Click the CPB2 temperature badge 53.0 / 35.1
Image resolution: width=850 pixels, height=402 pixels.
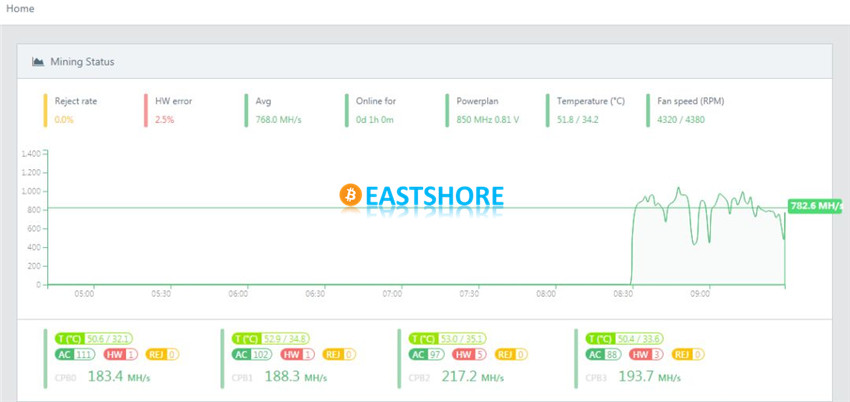coord(447,339)
